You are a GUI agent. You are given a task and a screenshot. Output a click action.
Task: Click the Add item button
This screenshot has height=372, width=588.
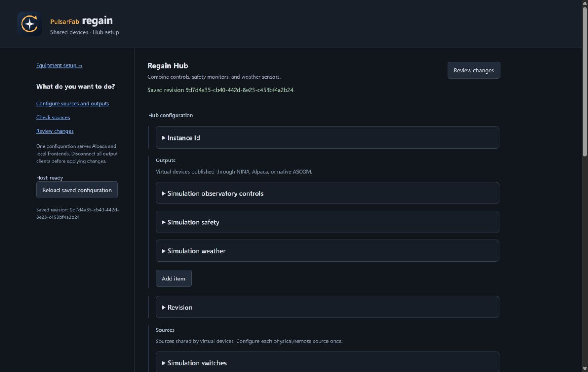[x=174, y=278]
